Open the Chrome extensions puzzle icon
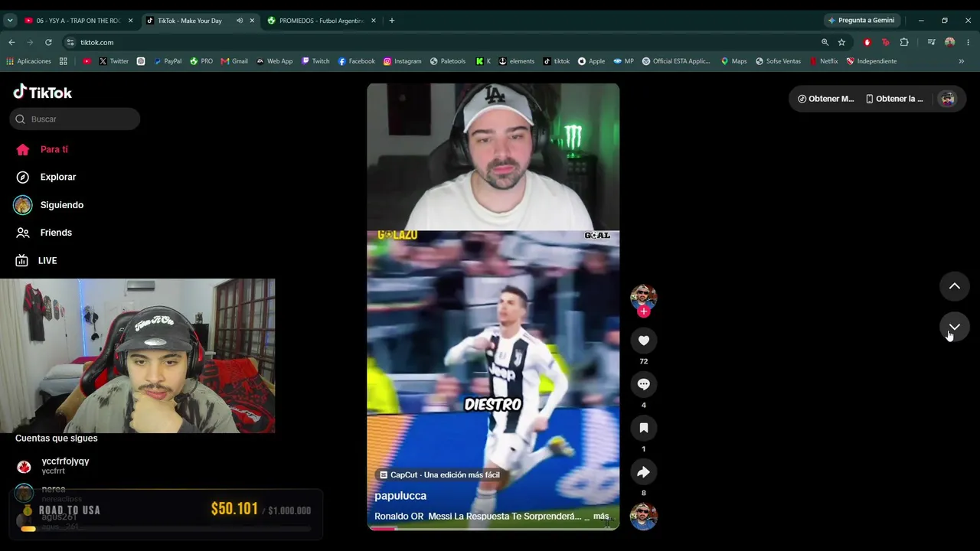 (904, 42)
